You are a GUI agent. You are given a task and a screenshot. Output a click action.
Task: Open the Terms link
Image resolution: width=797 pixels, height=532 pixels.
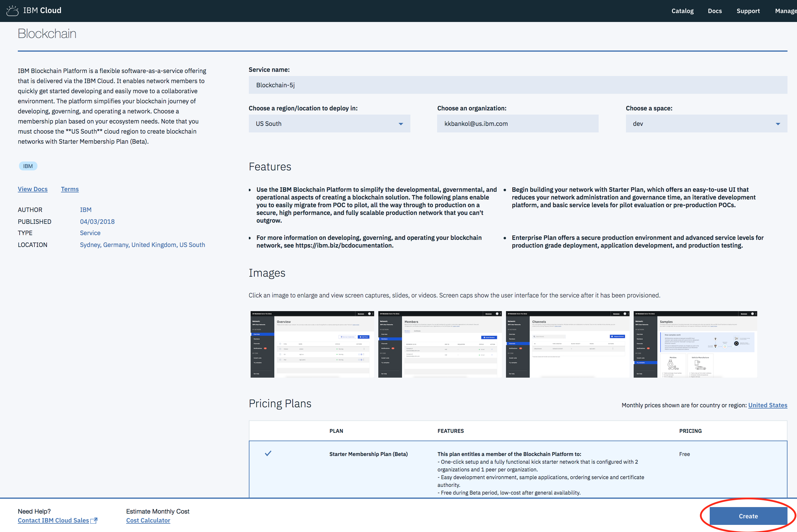[x=69, y=189]
